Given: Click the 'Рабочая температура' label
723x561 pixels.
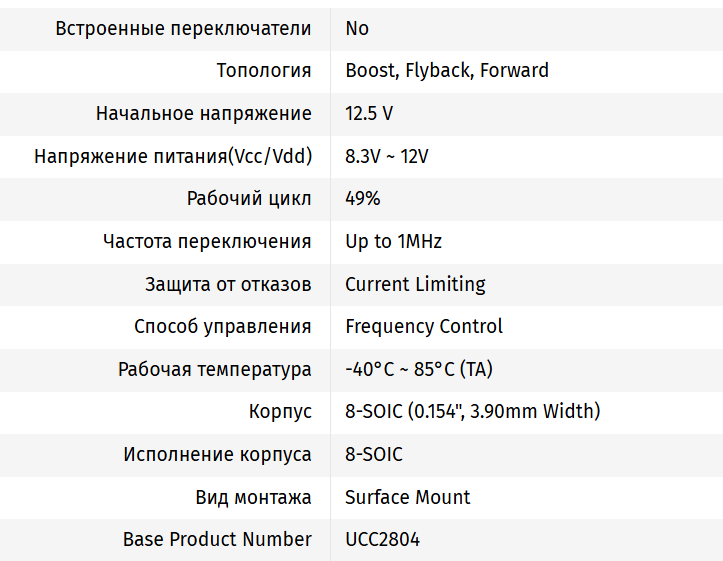Looking at the screenshot, I should 215,369.
